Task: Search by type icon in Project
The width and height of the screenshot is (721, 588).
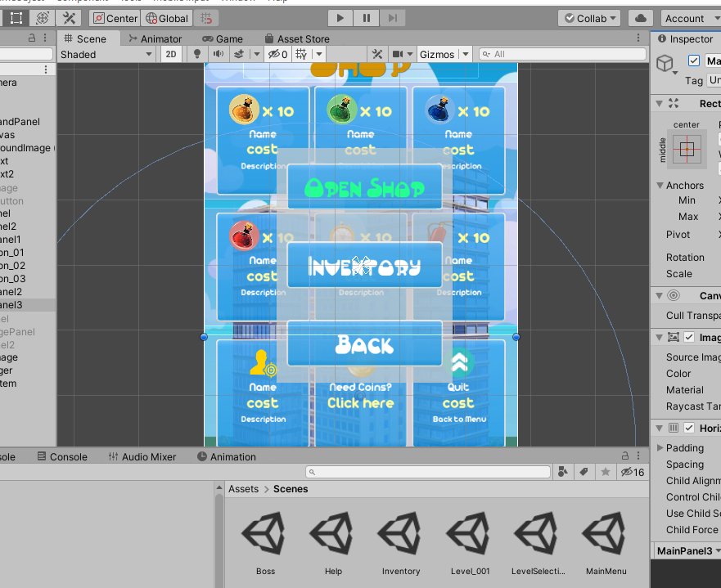Action: (563, 472)
